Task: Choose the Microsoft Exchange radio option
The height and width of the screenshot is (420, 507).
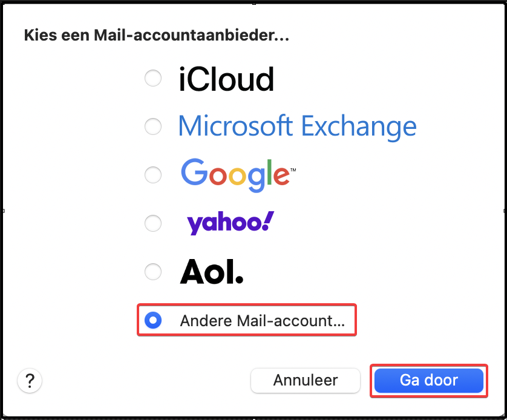Action: coord(153,126)
